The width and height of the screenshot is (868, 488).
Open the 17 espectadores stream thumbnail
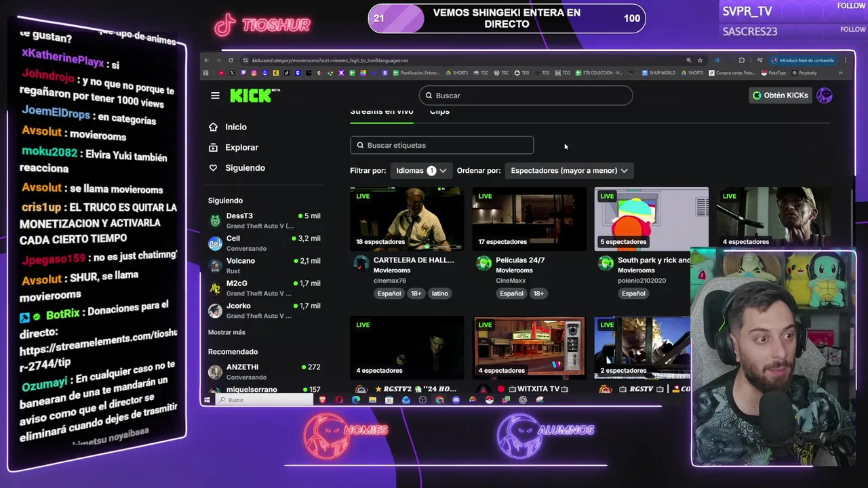click(x=529, y=219)
